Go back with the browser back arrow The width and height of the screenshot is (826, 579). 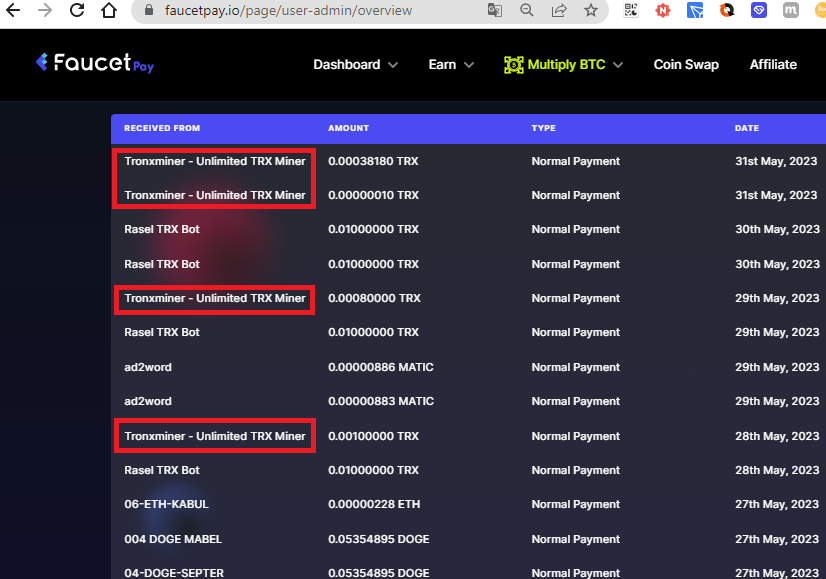(x=13, y=10)
